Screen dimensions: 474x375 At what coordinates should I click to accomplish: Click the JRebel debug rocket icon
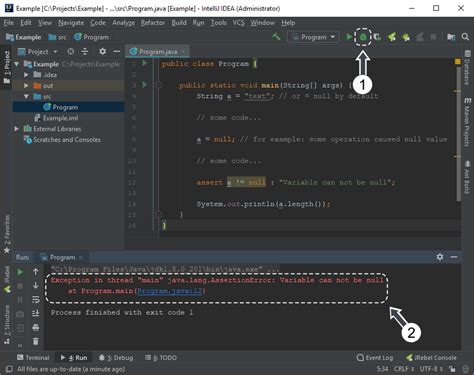[406, 37]
